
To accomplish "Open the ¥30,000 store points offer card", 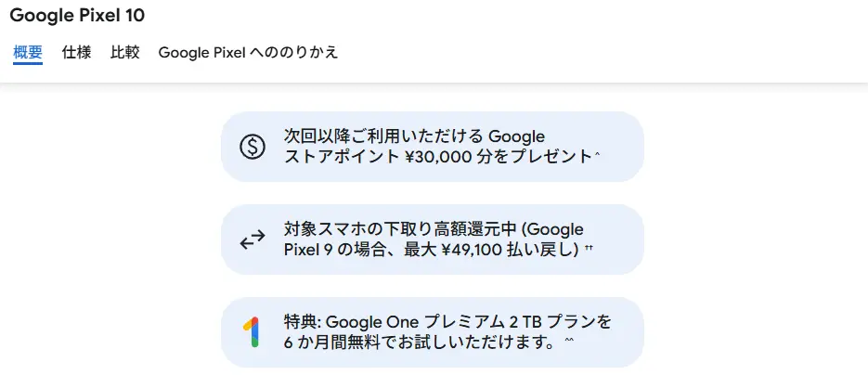I will tap(433, 147).
